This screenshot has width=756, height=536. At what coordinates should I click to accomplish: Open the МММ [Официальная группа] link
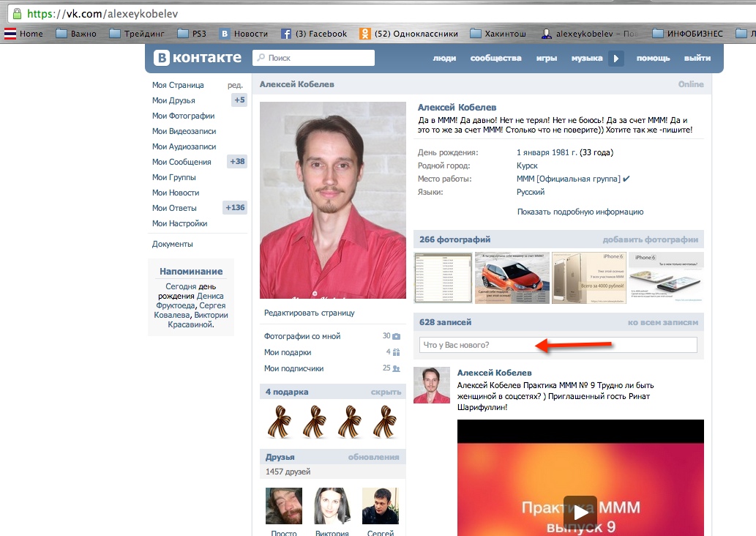point(569,179)
